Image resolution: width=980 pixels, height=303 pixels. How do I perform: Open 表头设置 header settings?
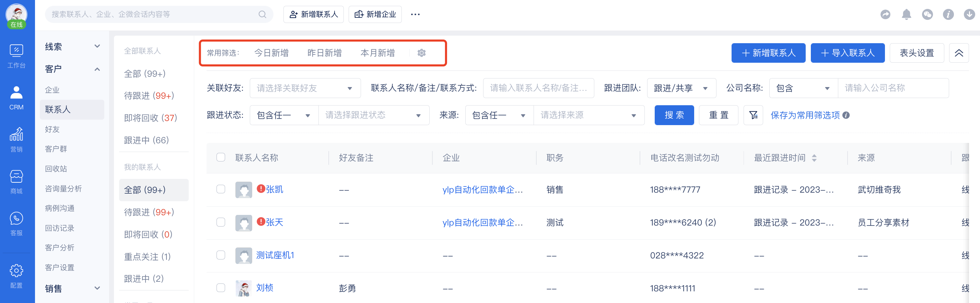(917, 53)
